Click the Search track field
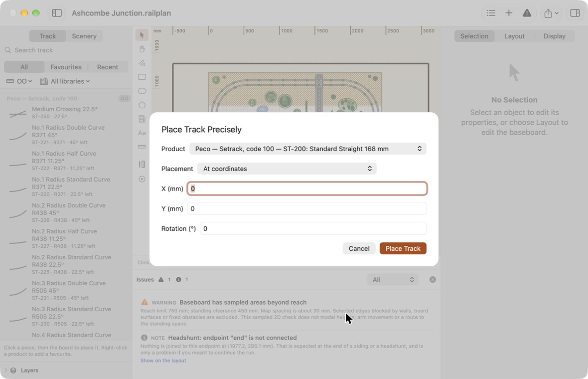Screen dimensions: 588x379 [66, 50]
